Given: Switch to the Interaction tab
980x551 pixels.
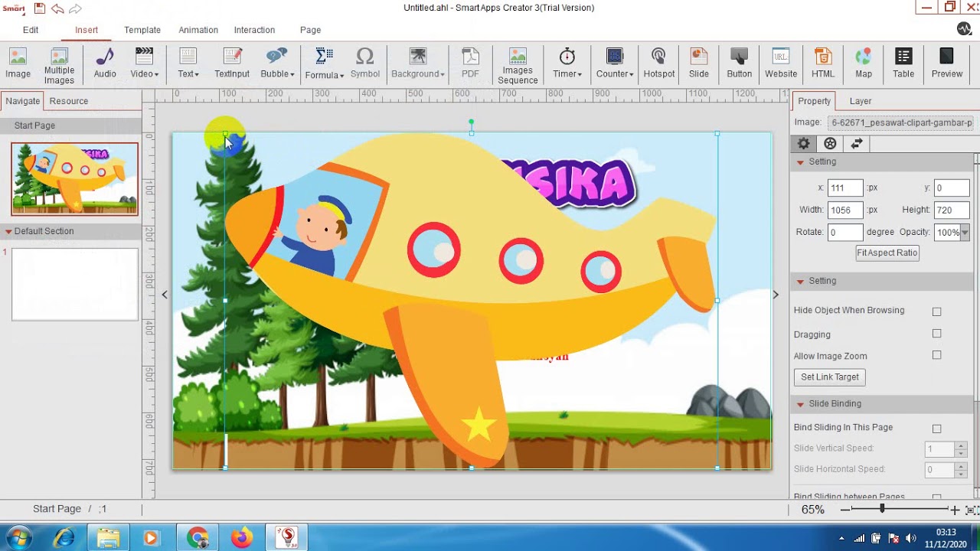Looking at the screenshot, I should [254, 30].
